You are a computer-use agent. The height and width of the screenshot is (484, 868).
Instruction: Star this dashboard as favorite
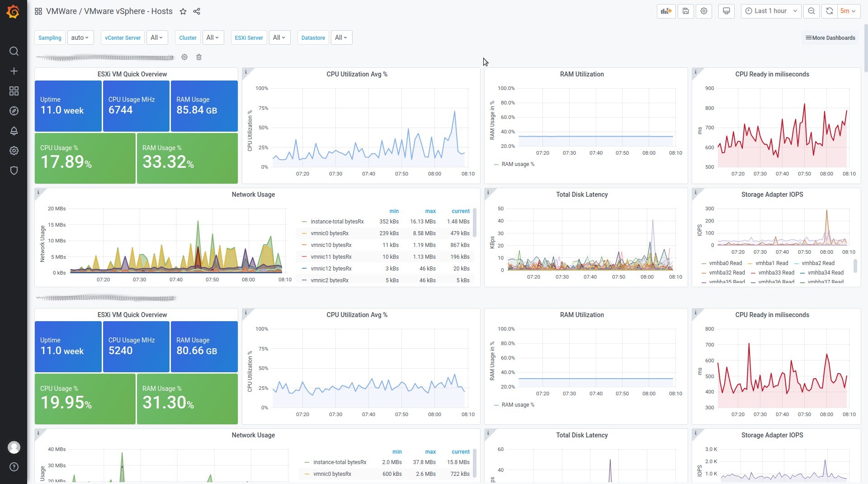[183, 11]
